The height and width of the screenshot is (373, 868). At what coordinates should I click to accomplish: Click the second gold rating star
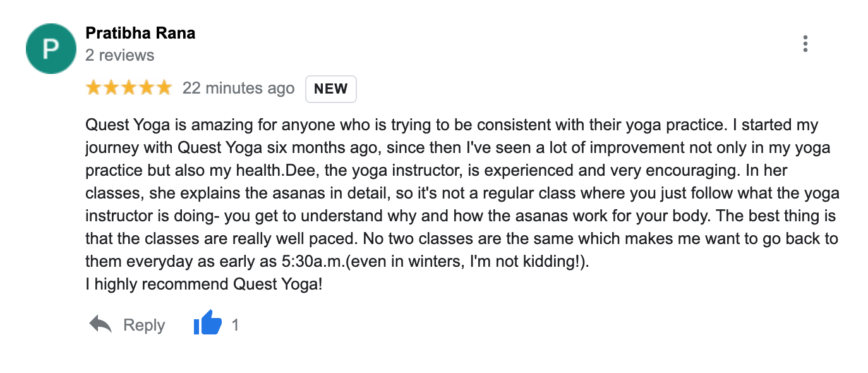pos(111,88)
